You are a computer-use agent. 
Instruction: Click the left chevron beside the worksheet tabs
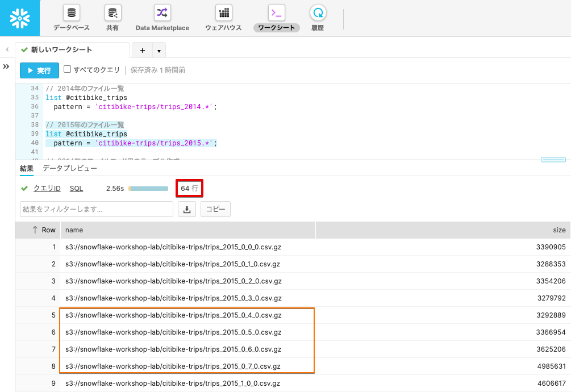pyautogui.click(x=7, y=50)
